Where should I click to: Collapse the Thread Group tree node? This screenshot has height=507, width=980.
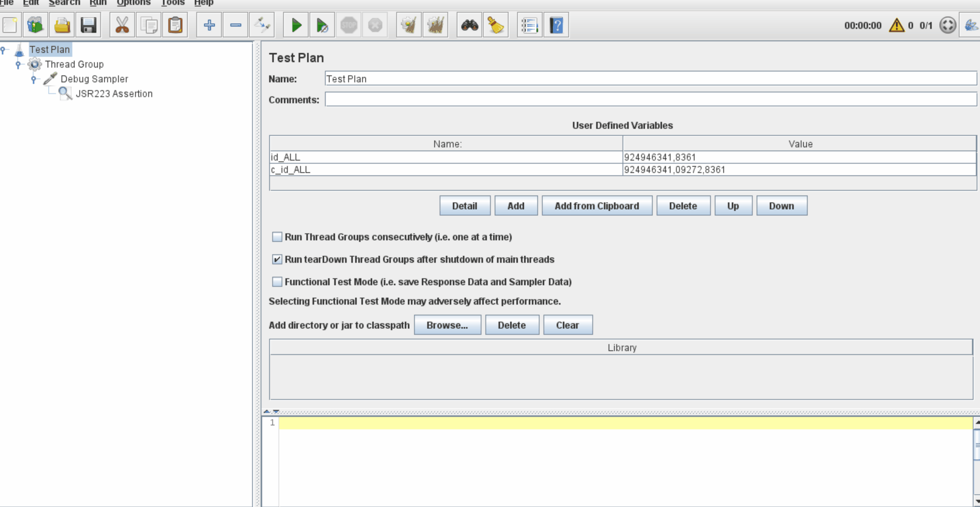point(19,64)
